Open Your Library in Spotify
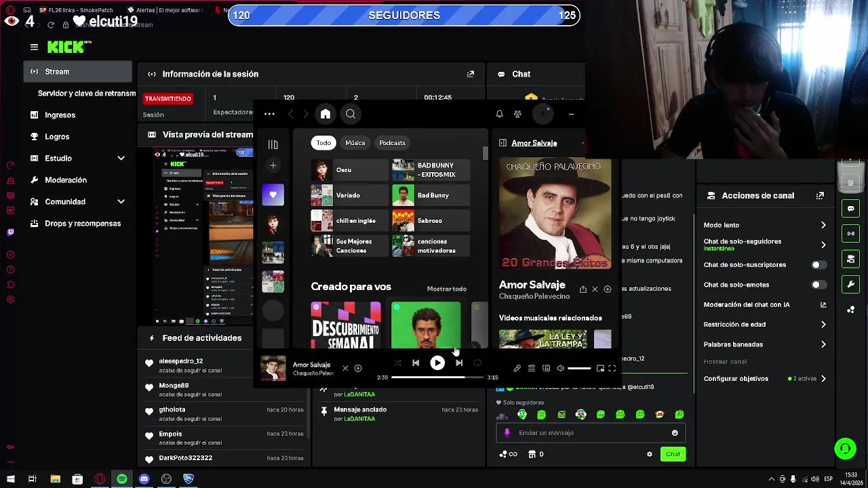868x488 pixels. click(273, 144)
